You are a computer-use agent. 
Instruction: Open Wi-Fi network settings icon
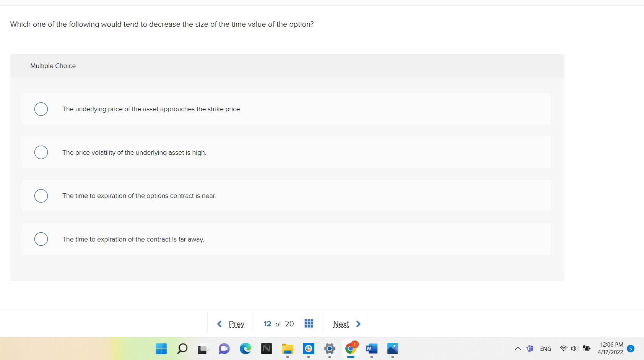(563, 349)
